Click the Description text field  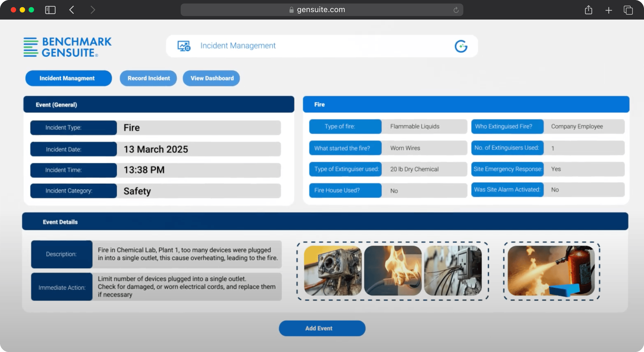coord(187,254)
